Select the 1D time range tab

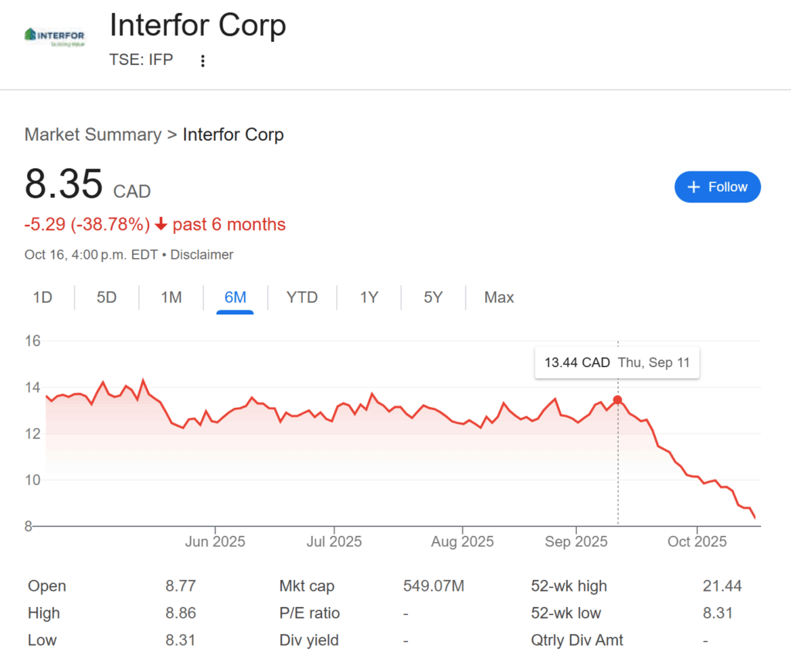[42, 297]
